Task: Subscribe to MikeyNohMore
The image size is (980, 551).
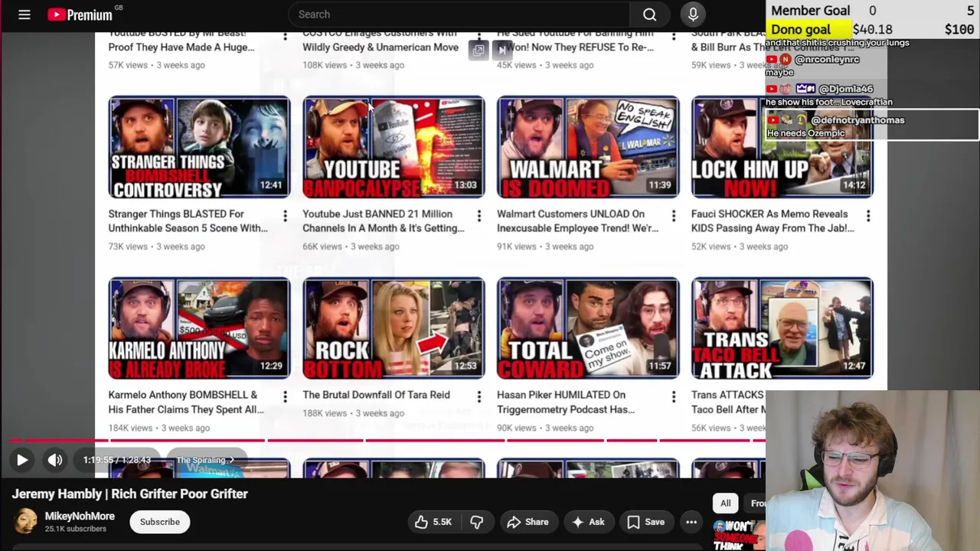Action: [160, 522]
